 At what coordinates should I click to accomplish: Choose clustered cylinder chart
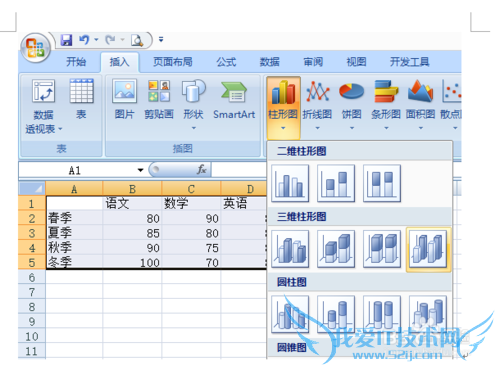(290, 314)
